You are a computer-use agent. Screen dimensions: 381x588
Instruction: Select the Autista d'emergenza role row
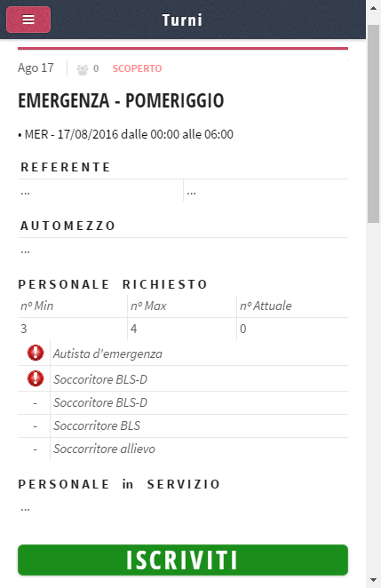pyautogui.click(x=183, y=354)
